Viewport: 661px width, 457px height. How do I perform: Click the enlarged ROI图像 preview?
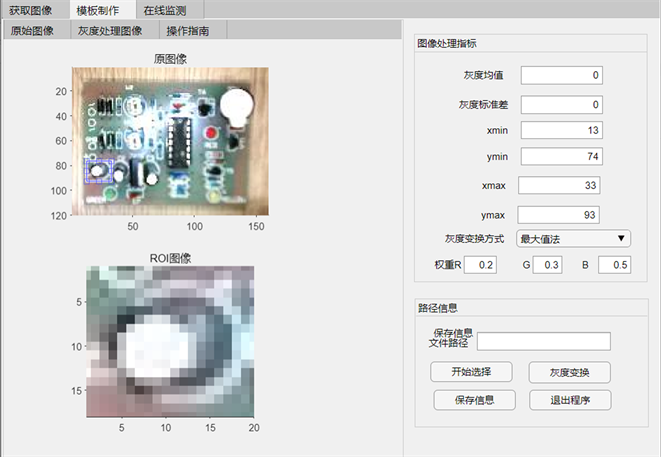[x=168, y=341]
